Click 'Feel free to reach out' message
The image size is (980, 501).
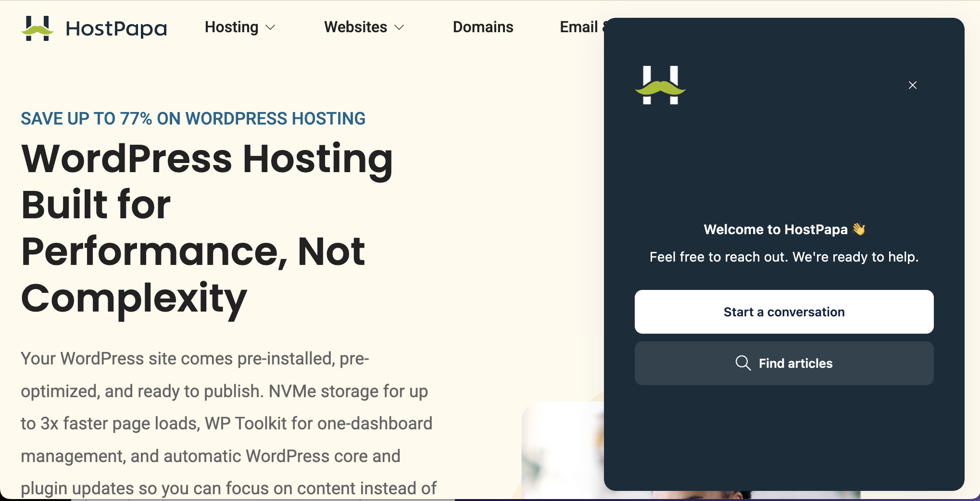(784, 257)
